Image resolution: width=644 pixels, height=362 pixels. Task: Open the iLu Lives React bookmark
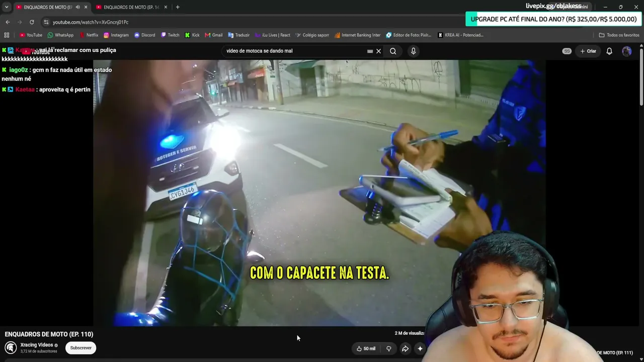[x=272, y=35]
